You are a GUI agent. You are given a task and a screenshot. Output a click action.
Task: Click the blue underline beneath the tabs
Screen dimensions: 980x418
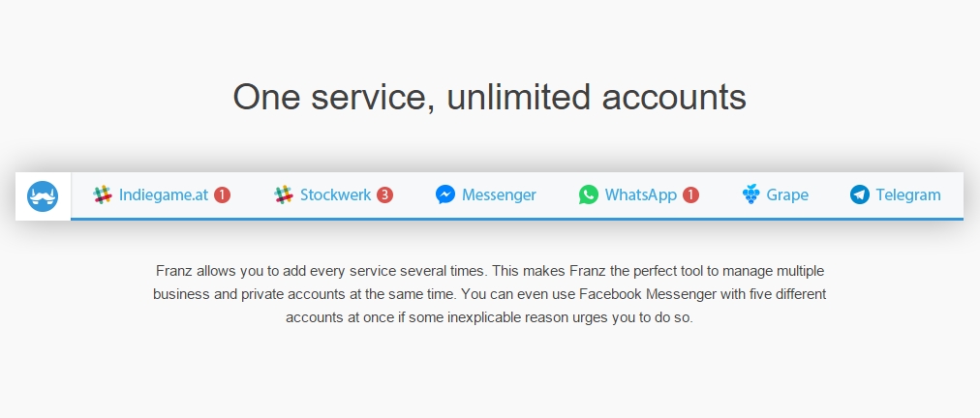(517, 219)
